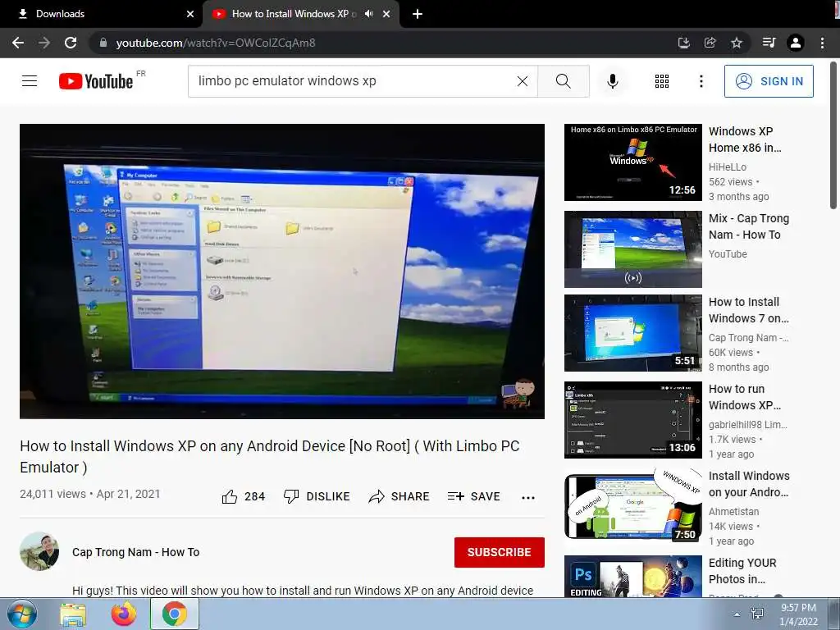Click the install app icon in address bar

683,43
